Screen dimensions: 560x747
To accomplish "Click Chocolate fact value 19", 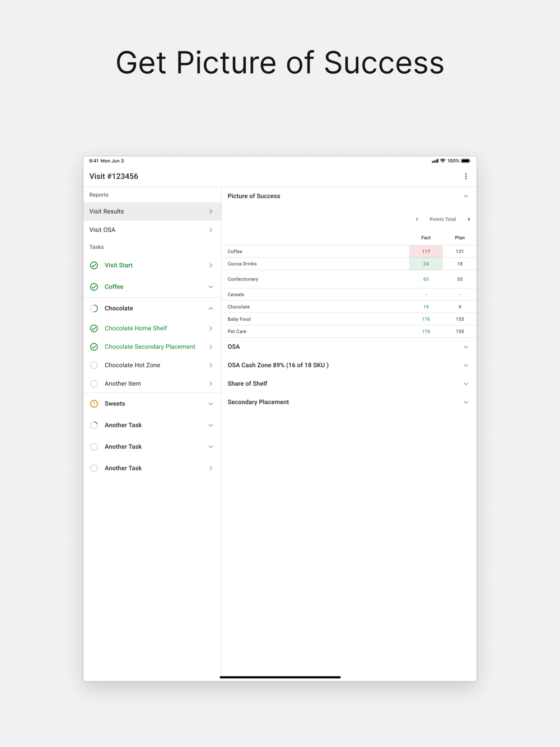I will click(426, 307).
